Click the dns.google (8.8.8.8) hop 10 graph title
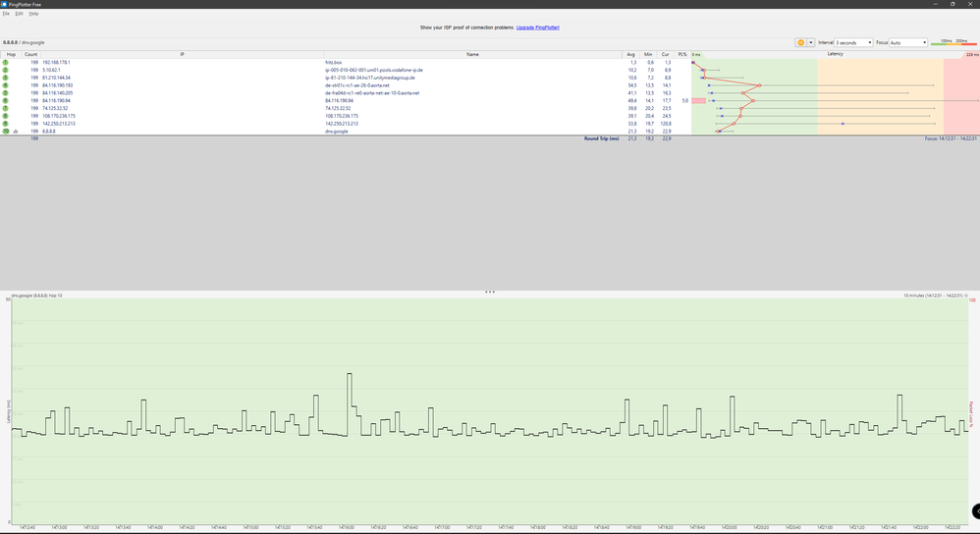This screenshot has width=980, height=534. pyautogui.click(x=37, y=295)
